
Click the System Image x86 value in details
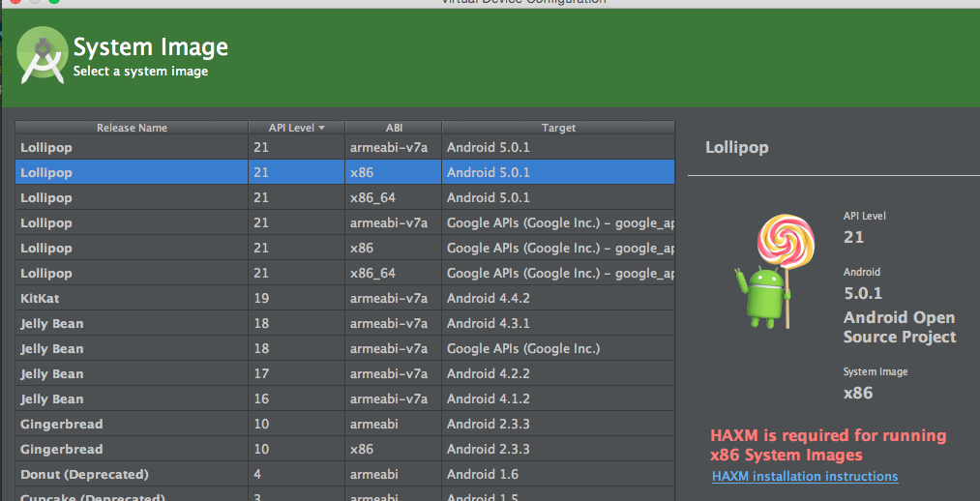(x=858, y=393)
